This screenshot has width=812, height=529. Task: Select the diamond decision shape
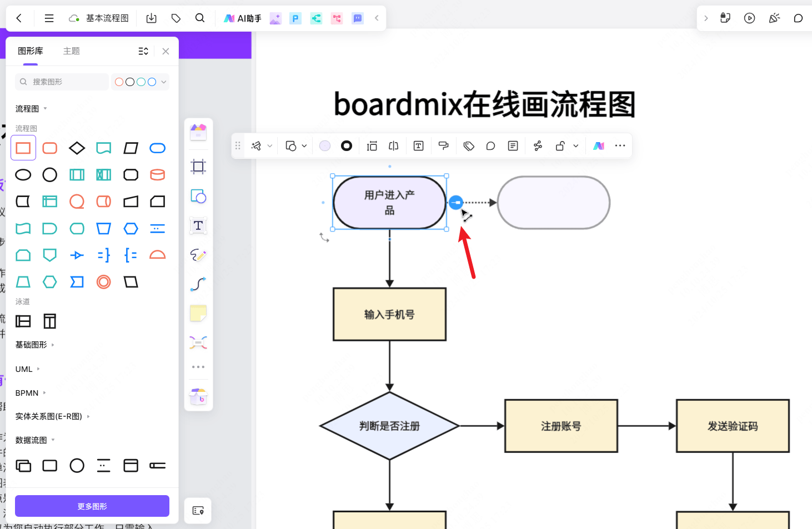click(77, 148)
